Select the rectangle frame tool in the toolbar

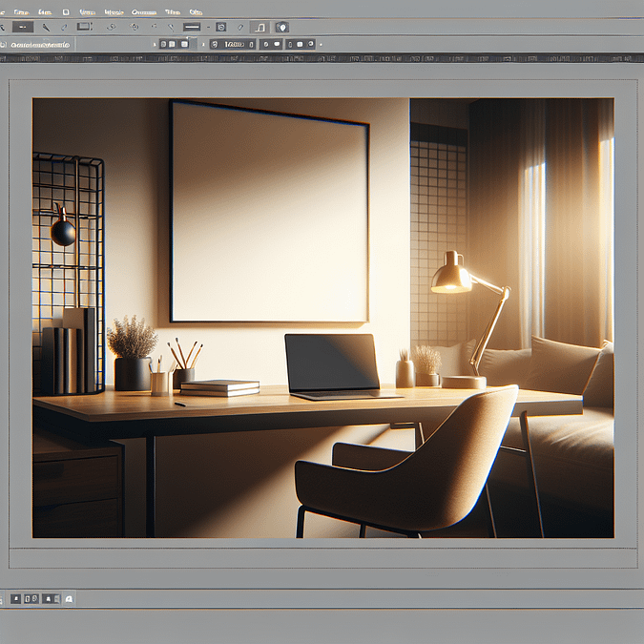[x=84, y=28]
